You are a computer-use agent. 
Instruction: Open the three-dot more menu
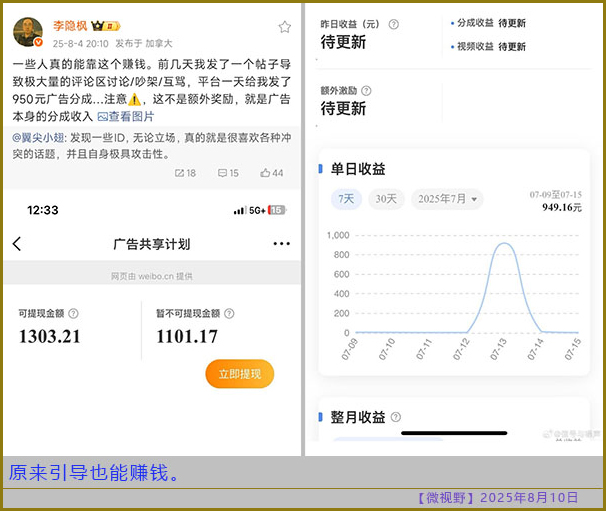281,244
